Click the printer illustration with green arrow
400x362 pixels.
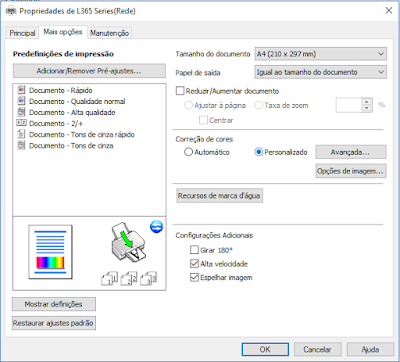click(x=128, y=243)
